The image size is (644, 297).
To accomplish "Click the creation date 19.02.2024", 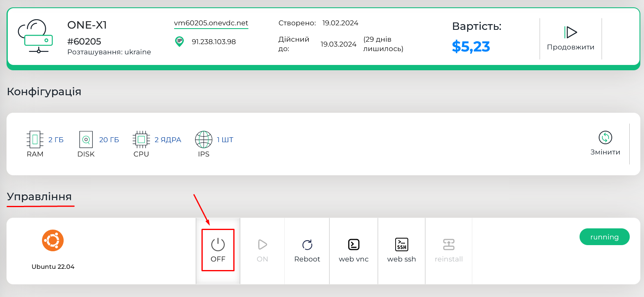I will [x=340, y=23].
